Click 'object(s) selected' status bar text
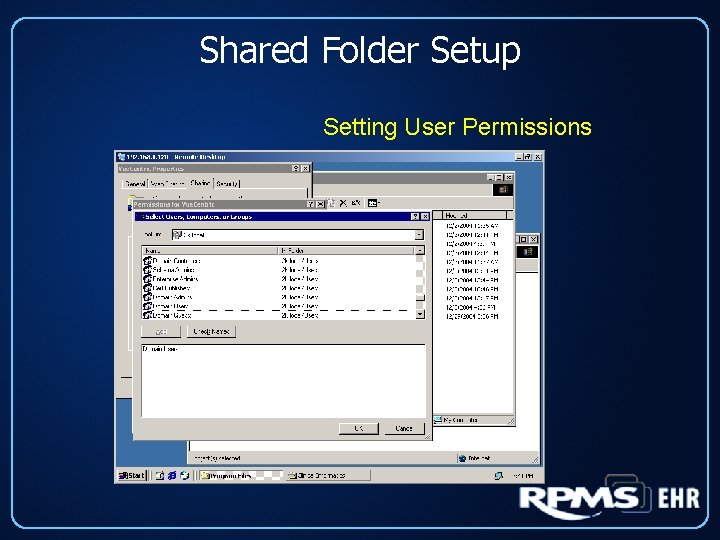This screenshot has height=540, width=720. coord(217,458)
